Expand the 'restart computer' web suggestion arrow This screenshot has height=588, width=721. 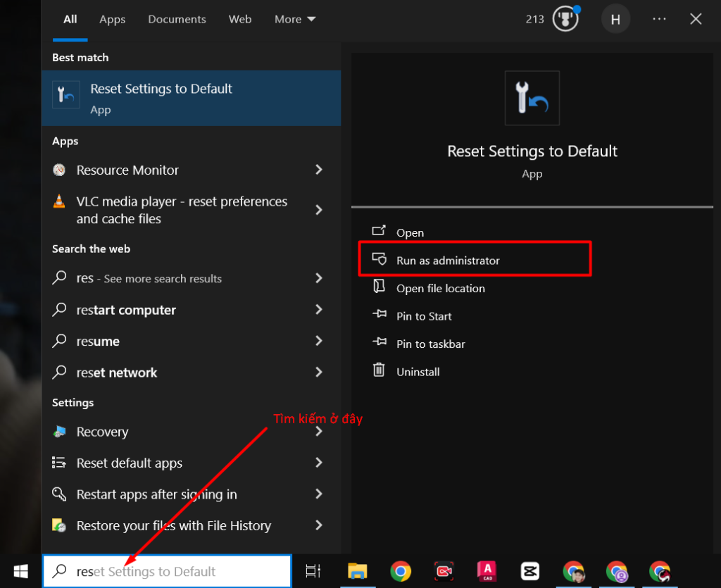[319, 310]
